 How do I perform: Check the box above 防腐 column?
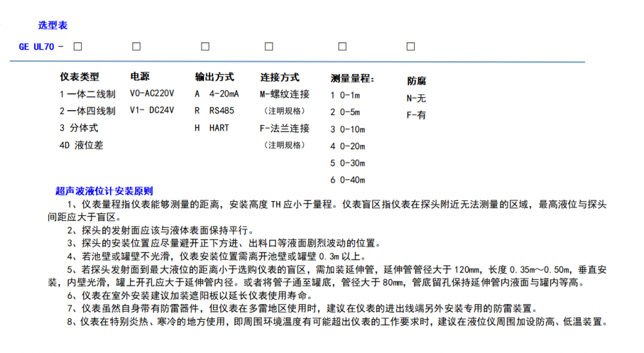[411, 46]
